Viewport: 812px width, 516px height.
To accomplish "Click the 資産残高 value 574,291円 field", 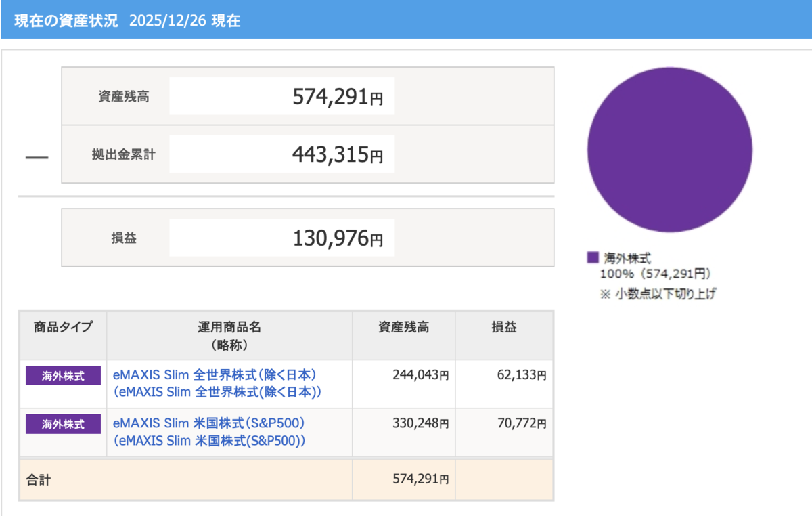I will coord(281,96).
